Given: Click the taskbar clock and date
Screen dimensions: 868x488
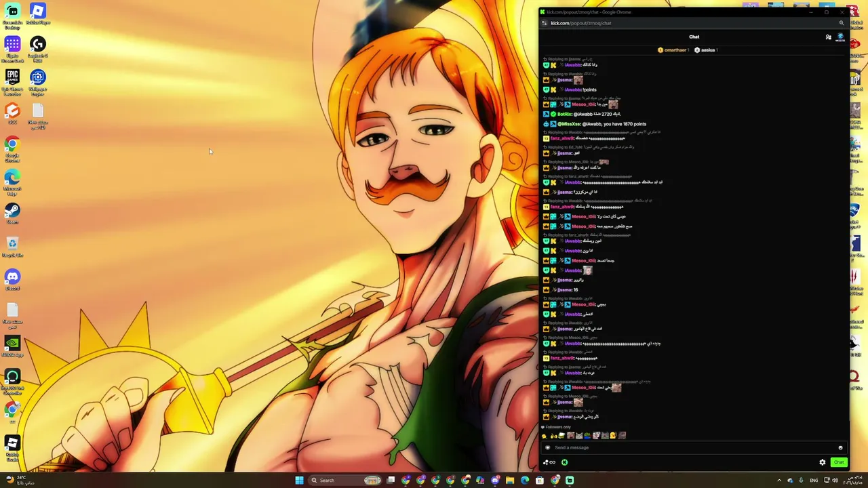Looking at the screenshot, I should [x=853, y=480].
